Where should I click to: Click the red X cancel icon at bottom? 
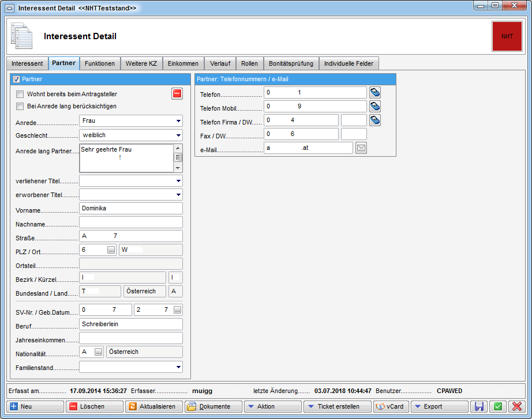pyautogui.click(x=516, y=406)
